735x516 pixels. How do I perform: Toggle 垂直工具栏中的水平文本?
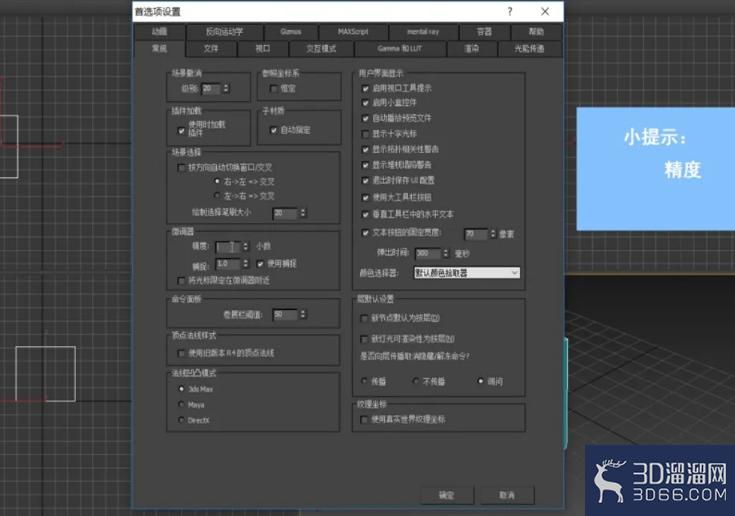tap(366, 215)
